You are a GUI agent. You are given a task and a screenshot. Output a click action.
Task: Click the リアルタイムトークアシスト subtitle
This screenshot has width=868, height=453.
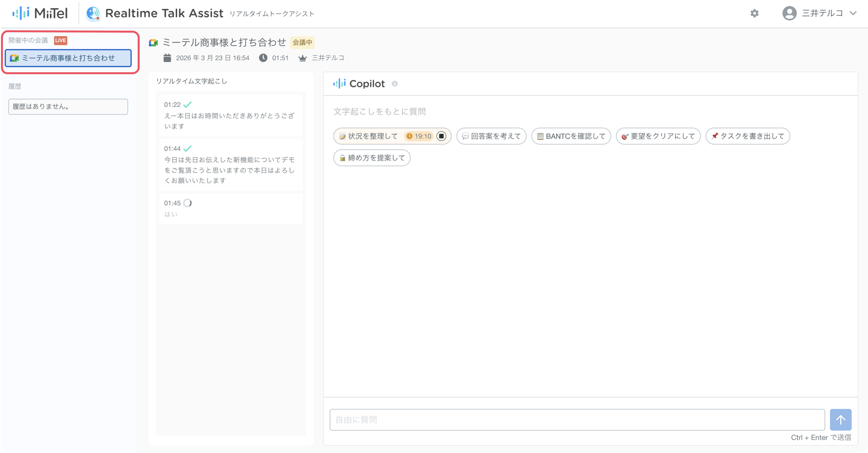point(272,14)
